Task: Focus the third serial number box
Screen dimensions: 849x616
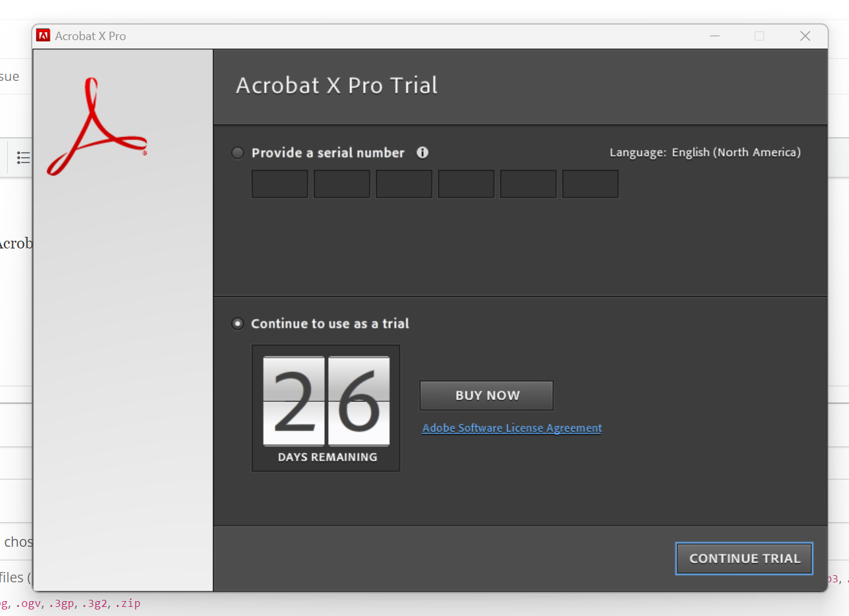Action: (404, 184)
